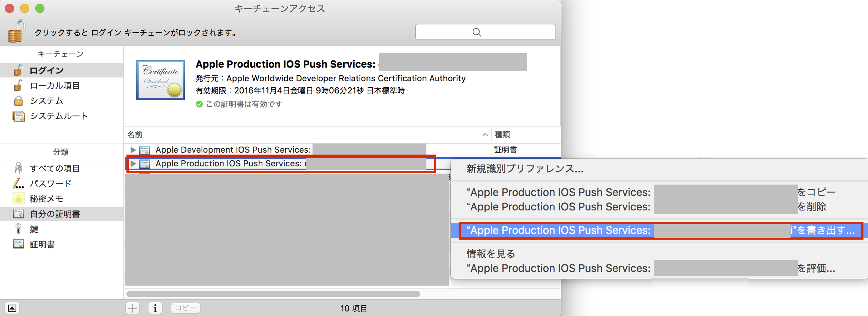Screen dimensions: 868x316
Task: Open the システムルート keychain
Action: pyautogui.click(x=59, y=116)
